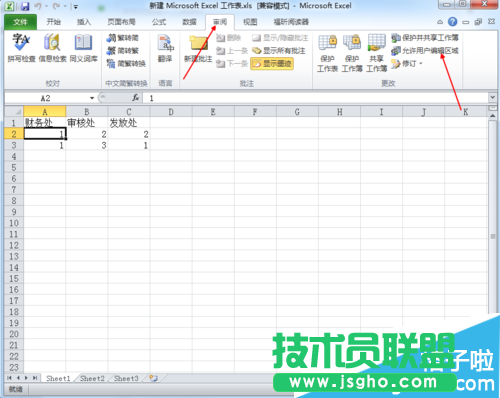This screenshot has height=398, width=500.
Task: Click the formula bar showing 1
Action: click(x=315, y=98)
